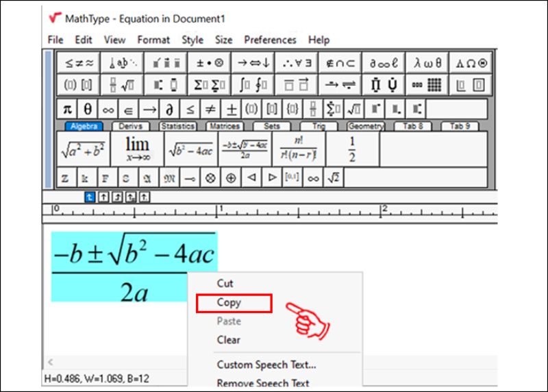
Task: Insert the circled times symbol beside the multimap
Action: (x=210, y=178)
